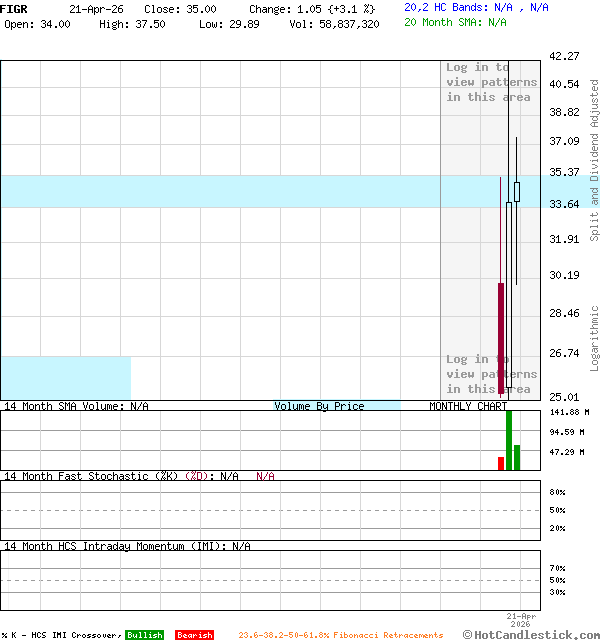600x640 pixels.
Task: Select the MONTHLY CHART label
Action: (468, 406)
